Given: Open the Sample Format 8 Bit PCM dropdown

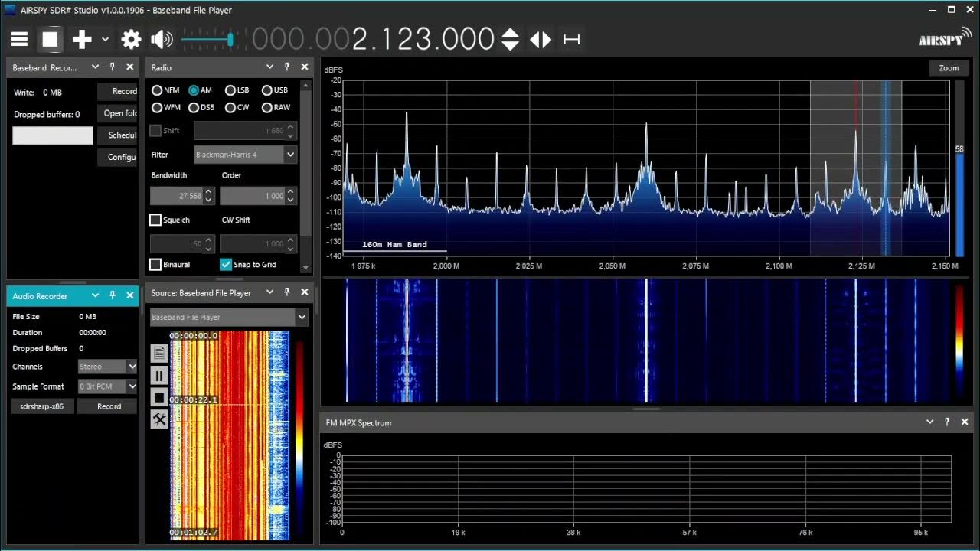Looking at the screenshot, I should pyautogui.click(x=107, y=386).
